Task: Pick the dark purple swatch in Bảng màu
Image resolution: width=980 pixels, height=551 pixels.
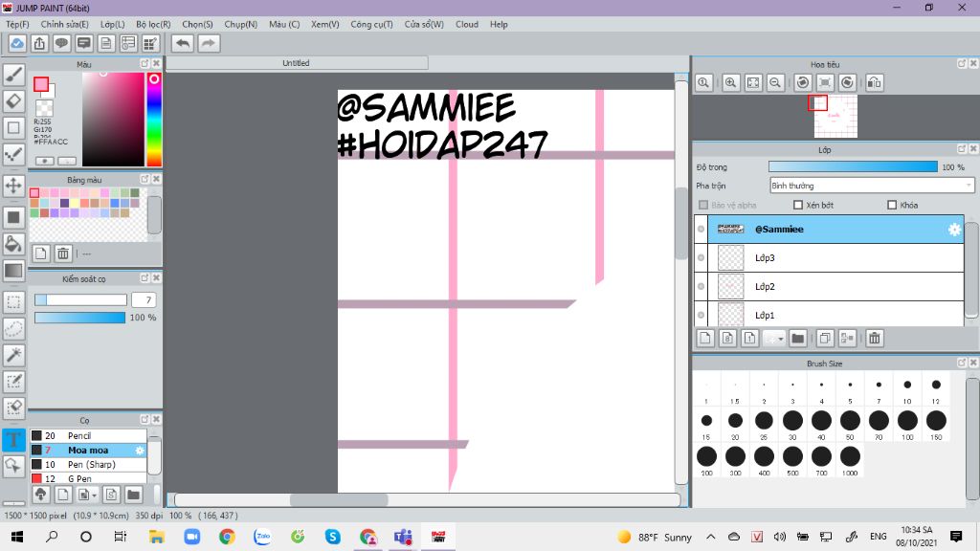Action: (64, 203)
